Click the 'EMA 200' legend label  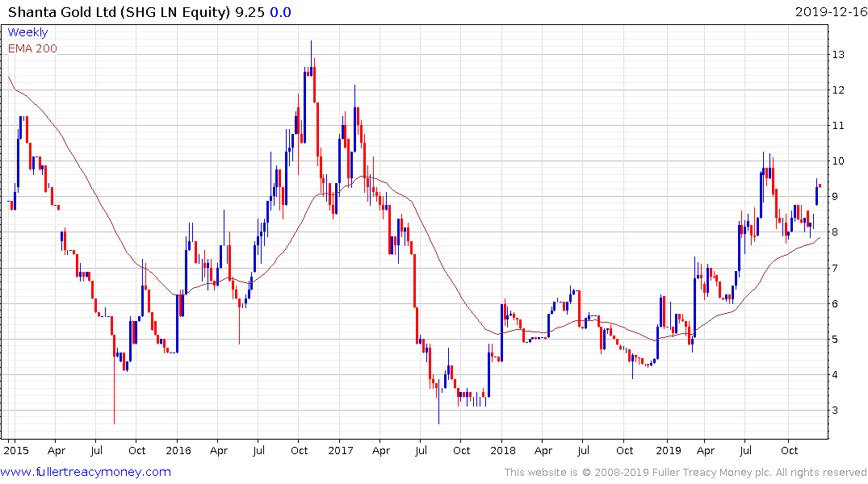32,48
